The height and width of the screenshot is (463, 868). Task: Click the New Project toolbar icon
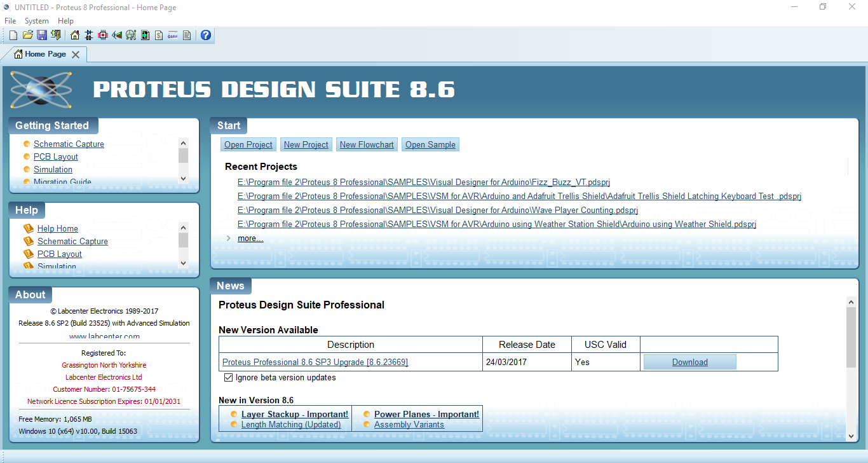tap(13, 35)
